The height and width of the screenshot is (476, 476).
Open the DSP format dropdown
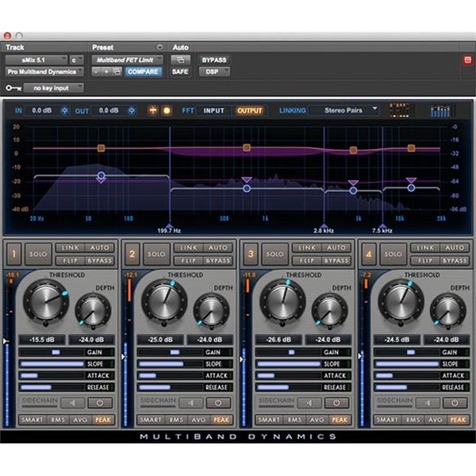pyautogui.click(x=214, y=71)
